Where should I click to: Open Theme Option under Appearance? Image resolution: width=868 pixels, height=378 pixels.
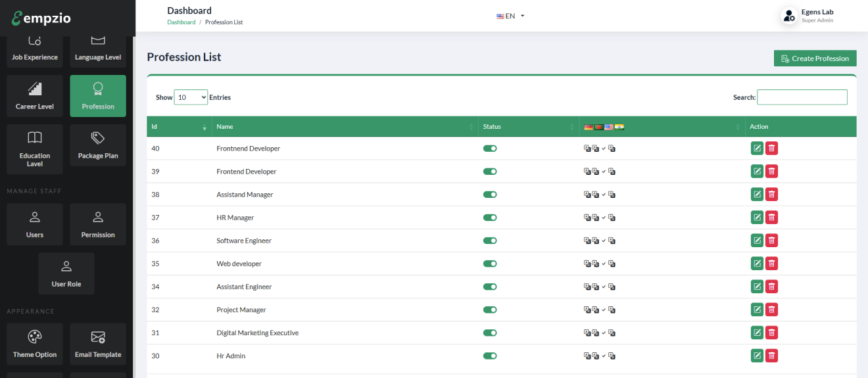click(x=35, y=344)
